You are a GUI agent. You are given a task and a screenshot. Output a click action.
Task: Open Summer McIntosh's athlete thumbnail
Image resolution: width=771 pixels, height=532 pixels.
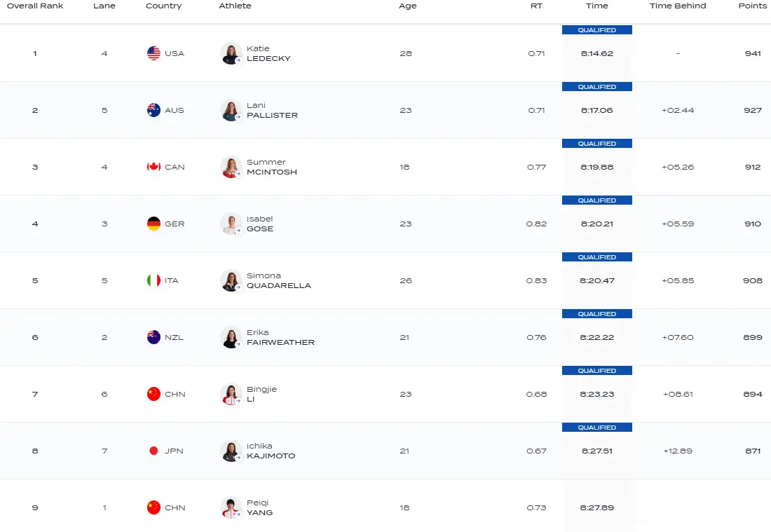[x=231, y=167]
